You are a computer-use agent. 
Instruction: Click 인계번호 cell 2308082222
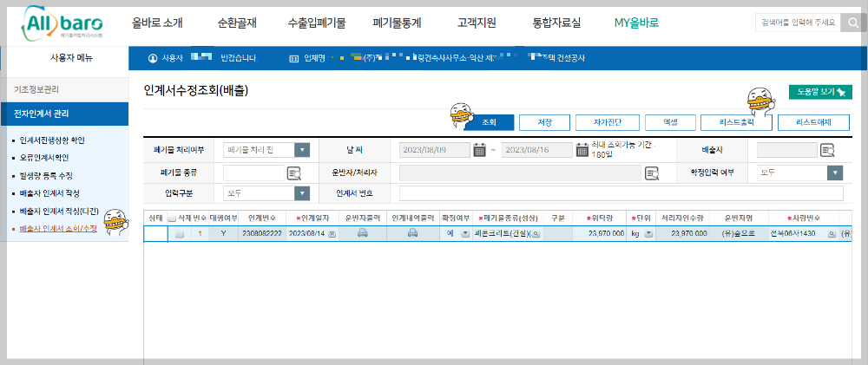pyautogui.click(x=262, y=234)
